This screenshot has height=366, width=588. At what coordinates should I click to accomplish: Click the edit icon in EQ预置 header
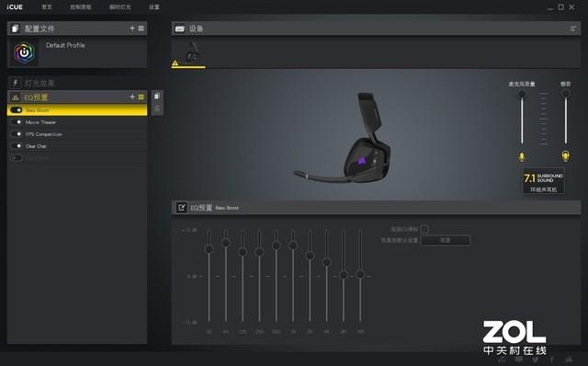click(182, 207)
